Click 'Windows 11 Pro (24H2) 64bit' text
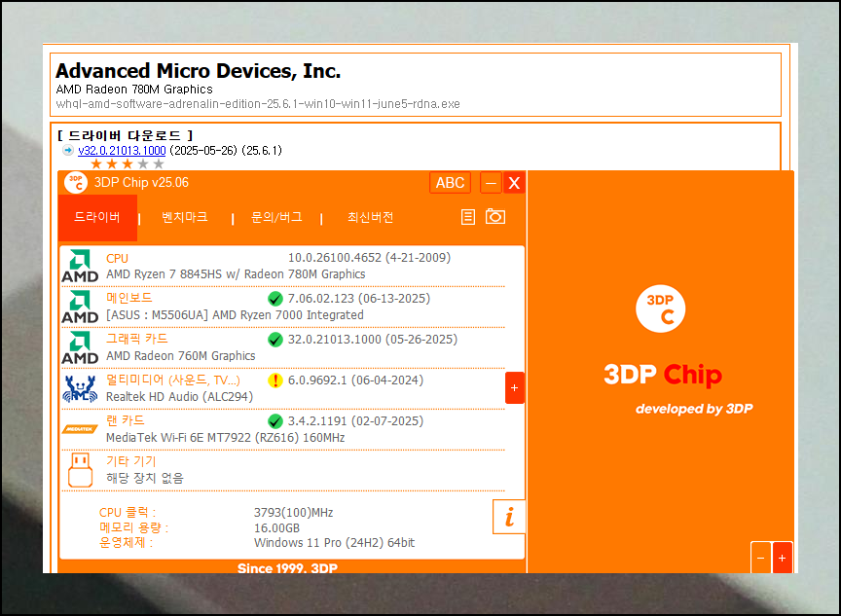Image resolution: width=841 pixels, height=616 pixels. [x=334, y=543]
